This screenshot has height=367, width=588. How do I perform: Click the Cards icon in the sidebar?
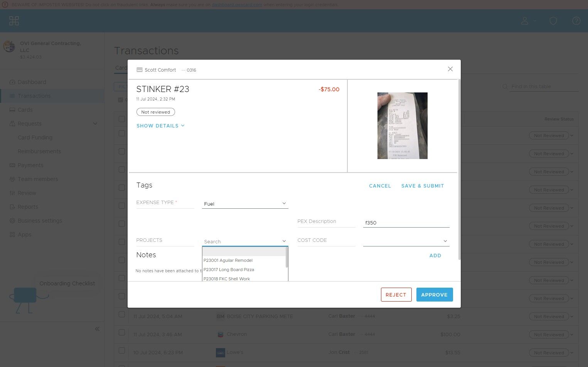[12, 110]
